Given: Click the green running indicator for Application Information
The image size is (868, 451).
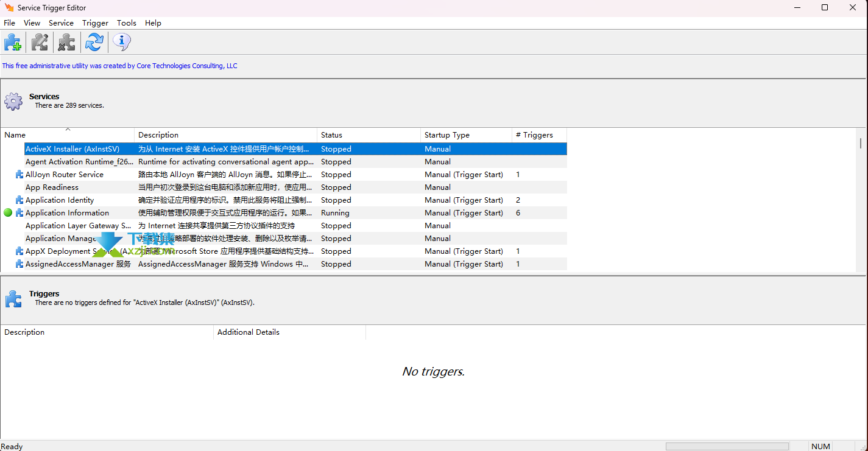Looking at the screenshot, I should (x=8, y=213).
